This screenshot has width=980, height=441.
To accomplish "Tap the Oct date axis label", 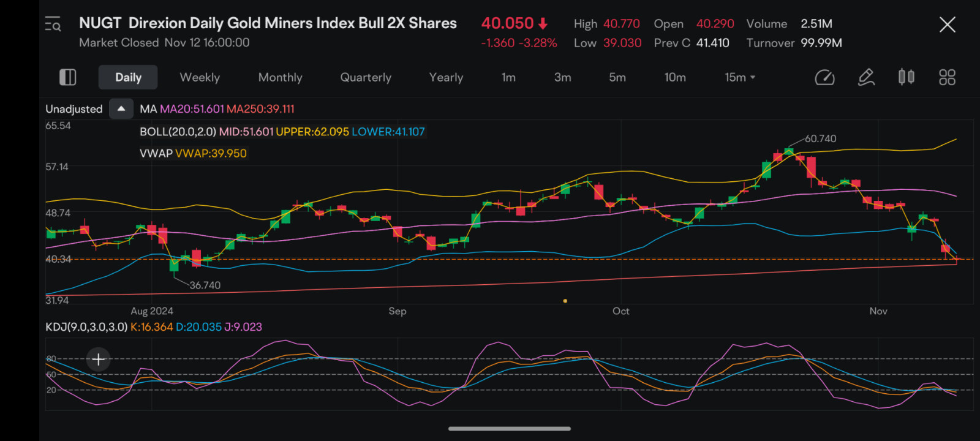I will pos(620,311).
